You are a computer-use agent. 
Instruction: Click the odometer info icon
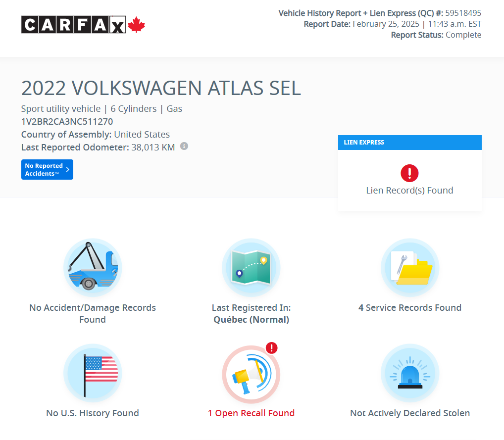point(184,146)
